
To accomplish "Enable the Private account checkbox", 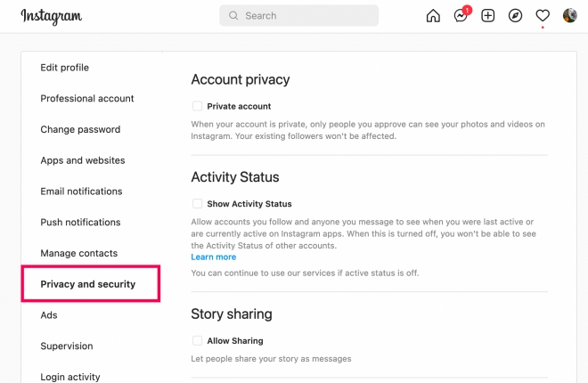I will (197, 106).
